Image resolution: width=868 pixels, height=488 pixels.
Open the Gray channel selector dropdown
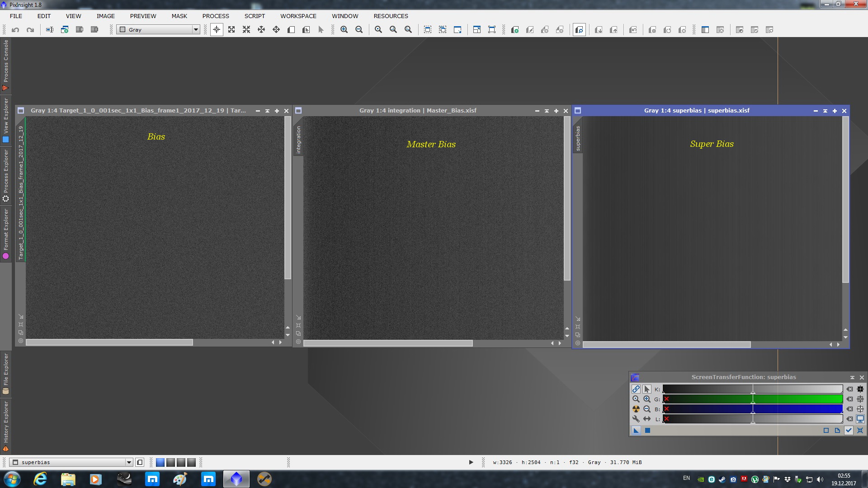(158, 30)
